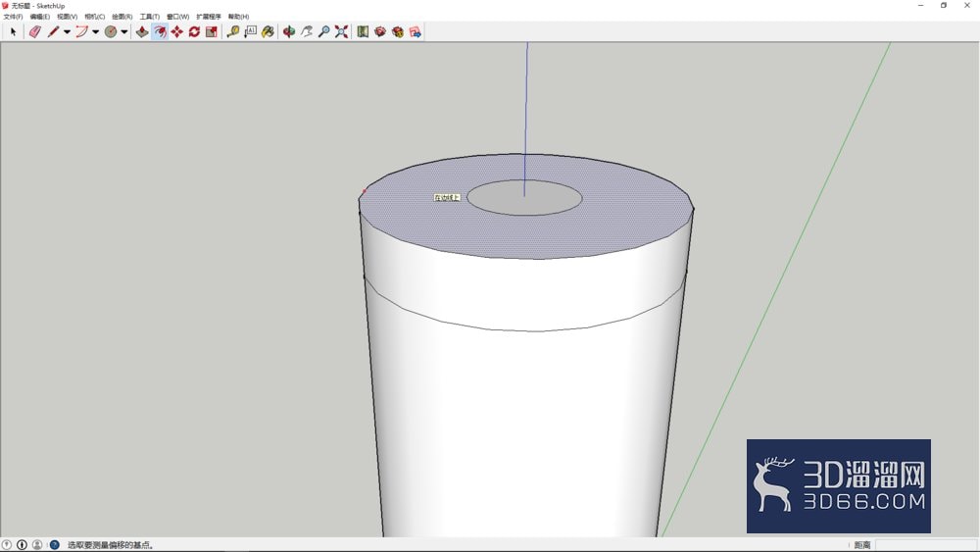980x552 pixels.
Task: Click the user sign-in status icon
Action: point(37,544)
